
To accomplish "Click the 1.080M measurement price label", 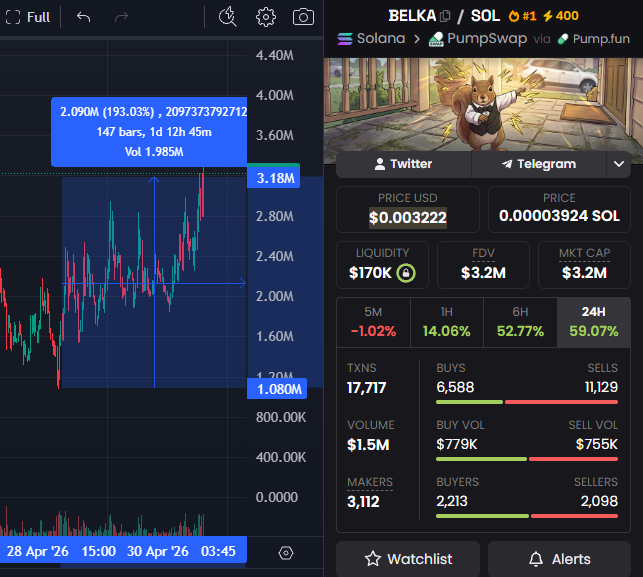I will pyautogui.click(x=277, y=389).
